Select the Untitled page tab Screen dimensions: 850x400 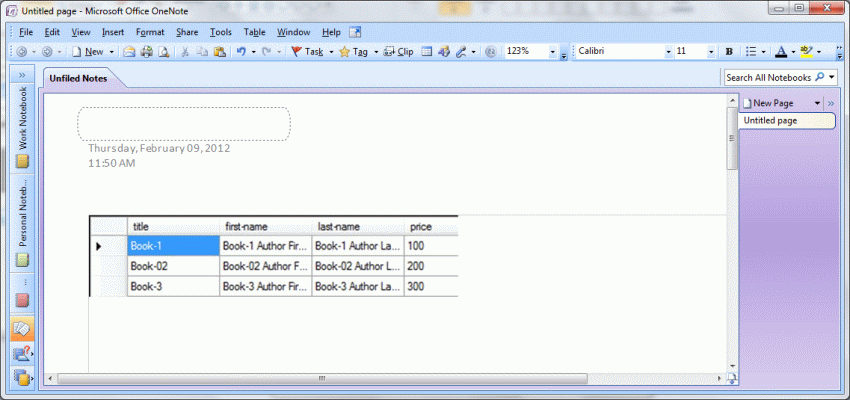click(787, 121)
